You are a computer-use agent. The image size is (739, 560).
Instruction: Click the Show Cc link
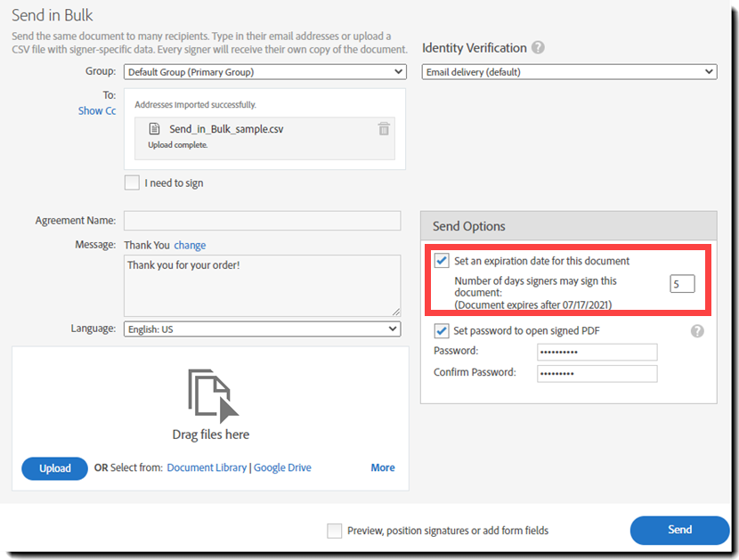[97, 111]
